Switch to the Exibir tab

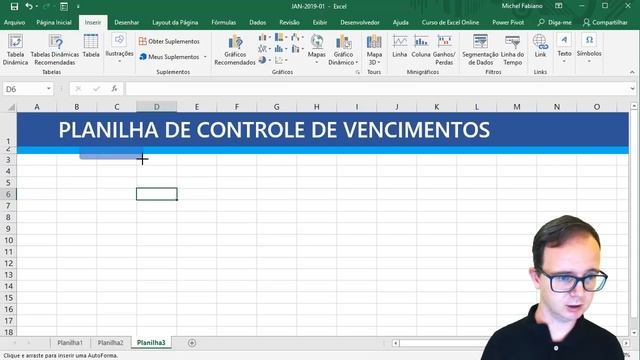point(320,22)
